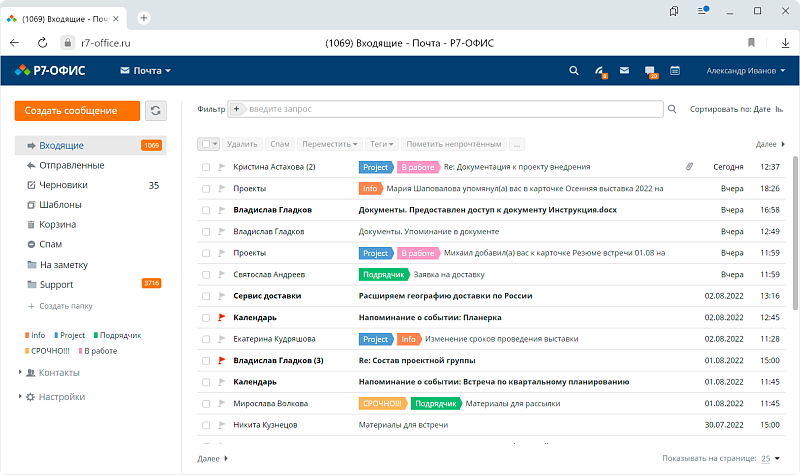This screenshot has height=475, width=800.
Task: Open the Черновики folder
Action: coord(63,185)
